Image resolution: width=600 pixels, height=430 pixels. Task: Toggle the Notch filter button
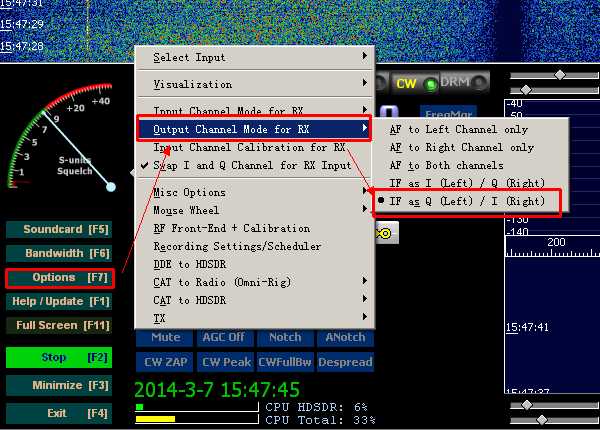[x=285, y=338]
